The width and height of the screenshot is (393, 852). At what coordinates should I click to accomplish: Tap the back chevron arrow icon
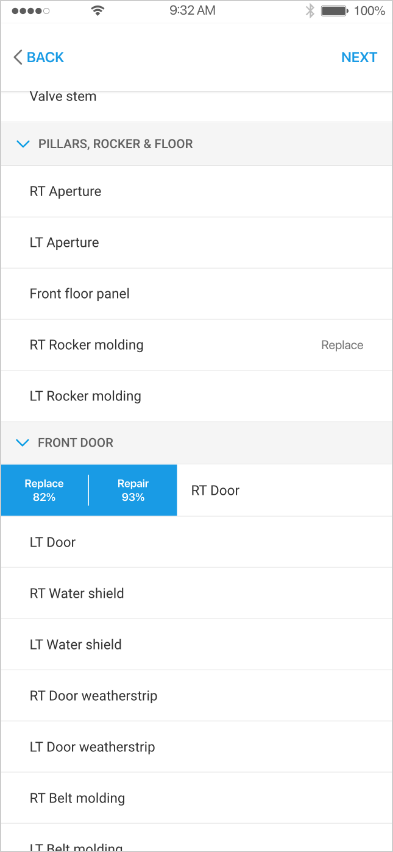point(18,57)
